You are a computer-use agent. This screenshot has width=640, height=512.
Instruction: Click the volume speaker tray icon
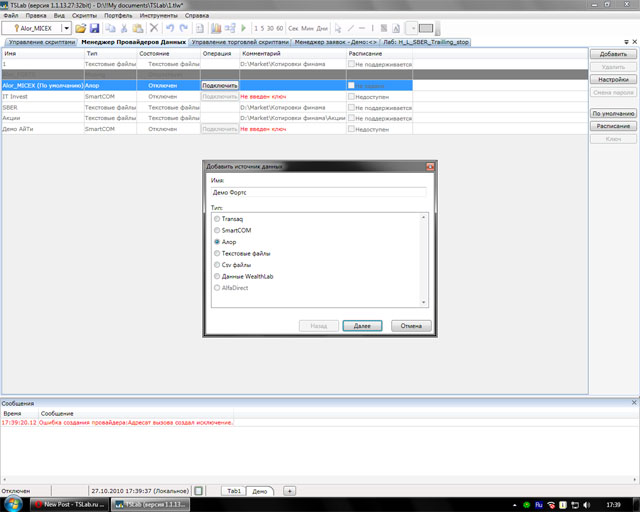click(587, 505)
